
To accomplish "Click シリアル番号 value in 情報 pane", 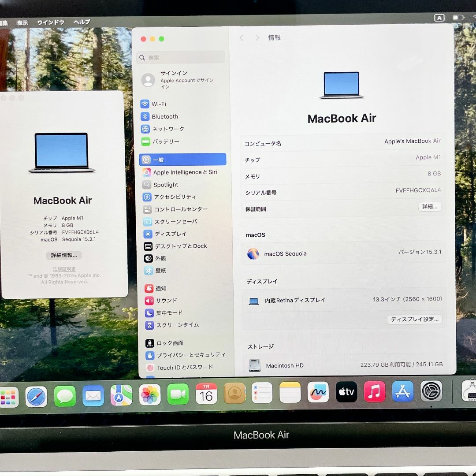I will pos(418,190).
